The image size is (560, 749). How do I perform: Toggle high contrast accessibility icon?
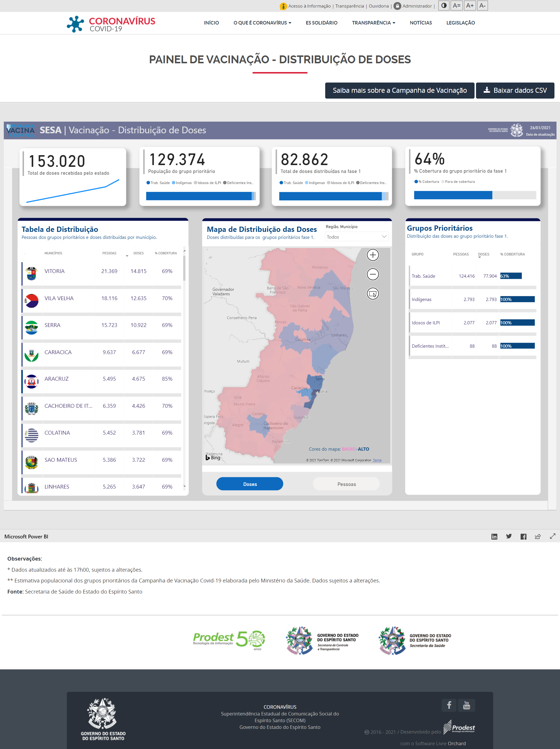point(444,6)
